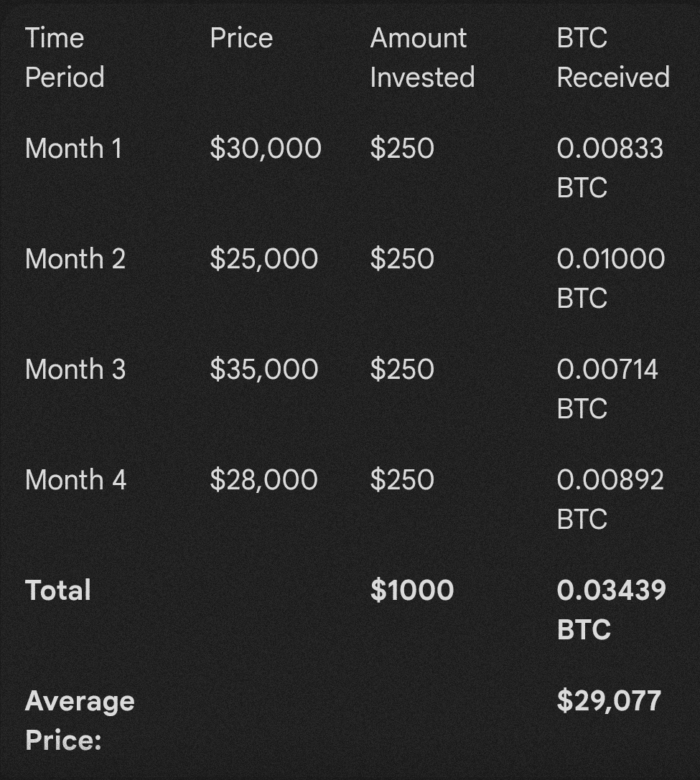The width and height of the screenshot is (700, 780).
Task: Select the Month 1 row label
Action: [73, 149]
